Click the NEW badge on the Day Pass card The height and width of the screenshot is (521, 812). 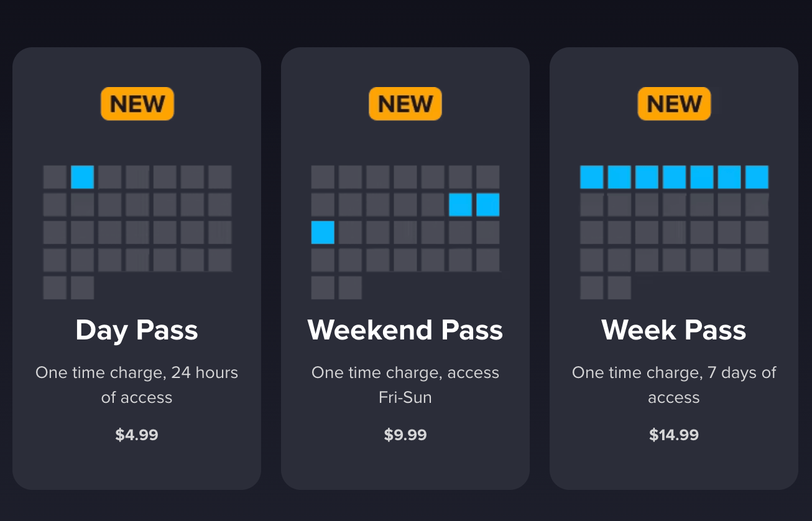coord(137,103)
